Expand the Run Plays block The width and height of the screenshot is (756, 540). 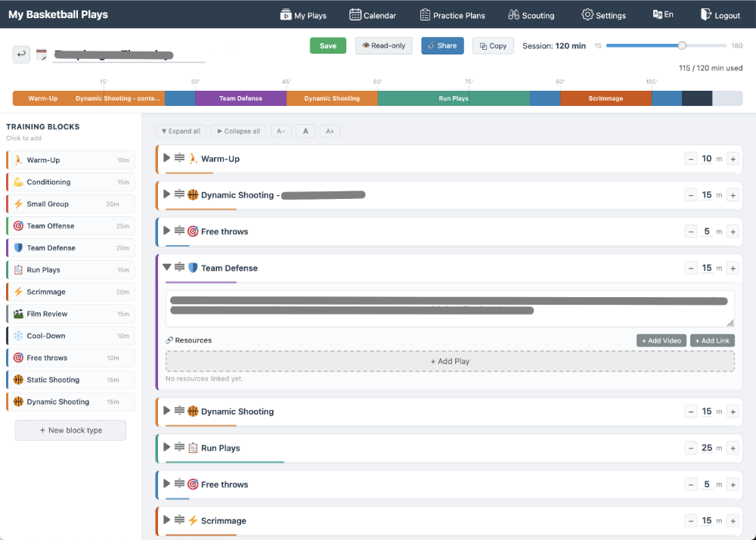click(166, 448)
